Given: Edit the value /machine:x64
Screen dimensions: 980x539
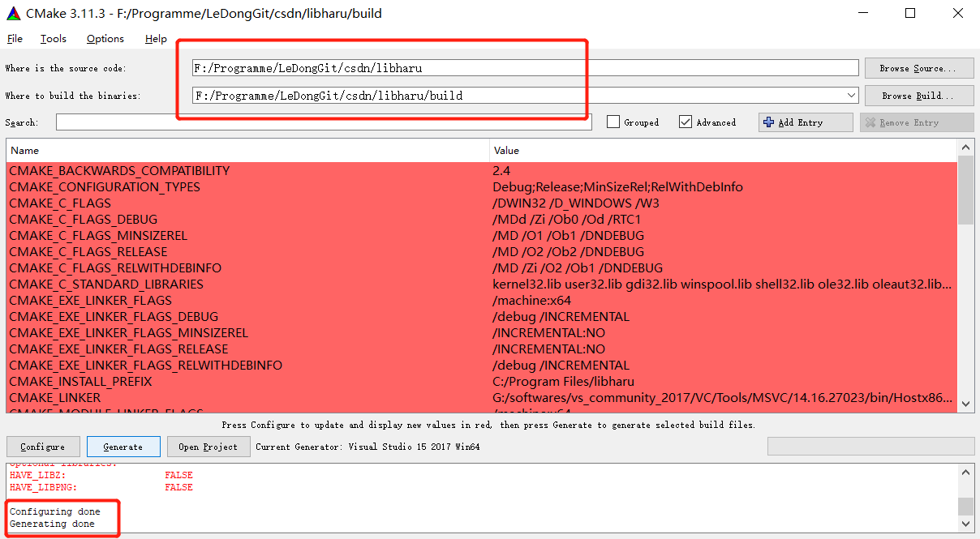Looking at the screenshot, I should click(531, 301).
